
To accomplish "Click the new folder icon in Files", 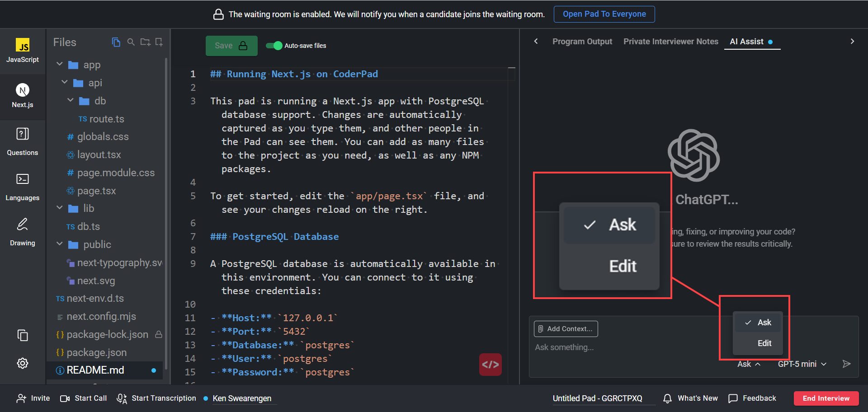I will [x=145, y=42].
